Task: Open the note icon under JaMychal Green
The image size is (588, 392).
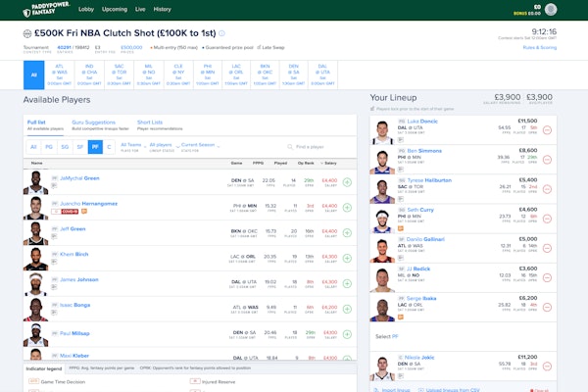Action: [x=54, y=185]
